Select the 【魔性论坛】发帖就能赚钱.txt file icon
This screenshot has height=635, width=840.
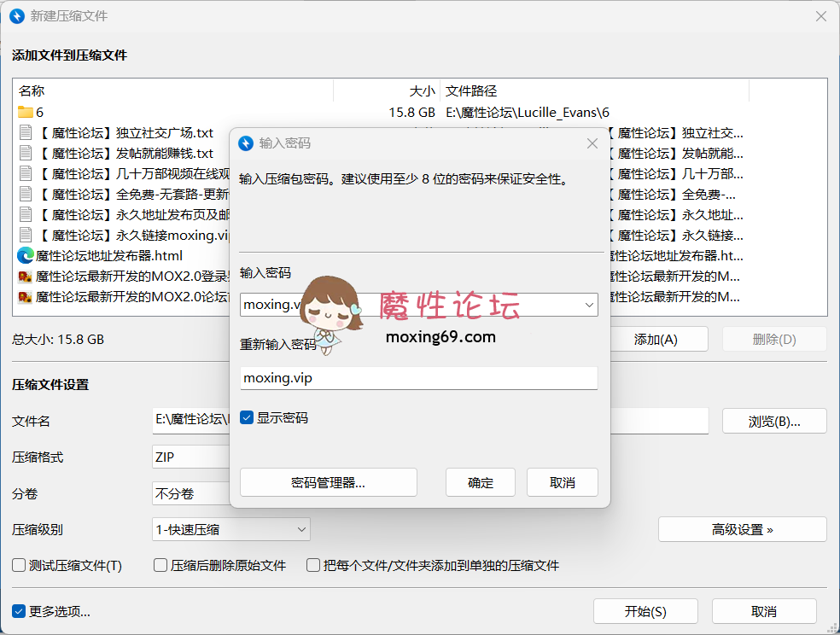tap(26, 153)
